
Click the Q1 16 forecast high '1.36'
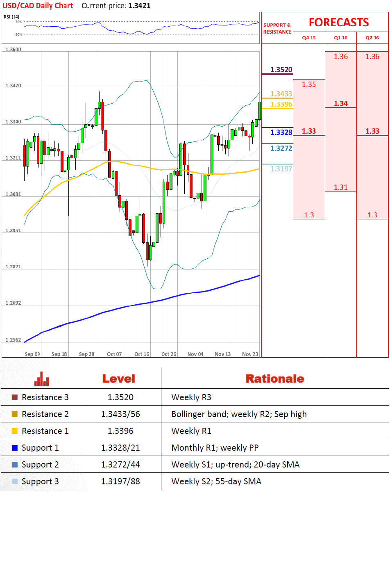[341, 57]
